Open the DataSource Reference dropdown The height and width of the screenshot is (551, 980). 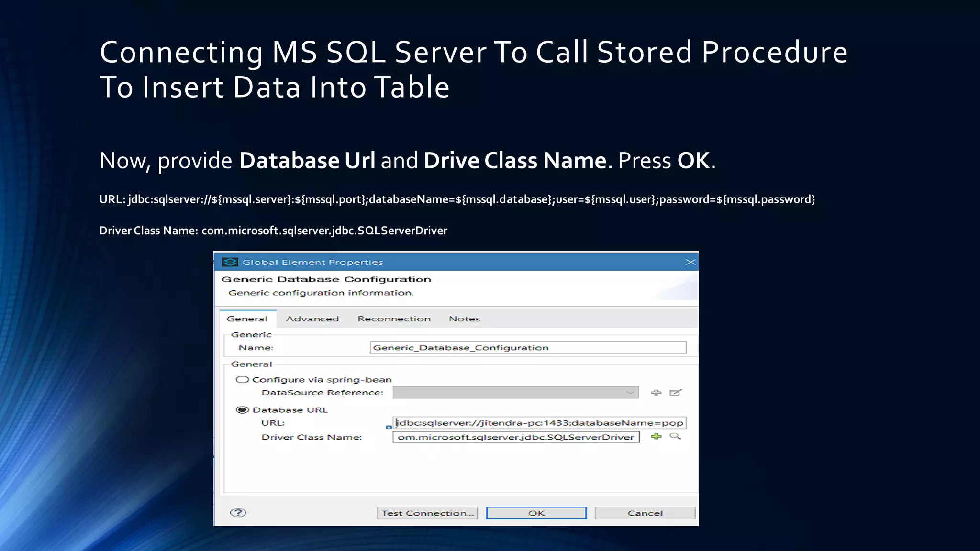(x=515, y=393)
